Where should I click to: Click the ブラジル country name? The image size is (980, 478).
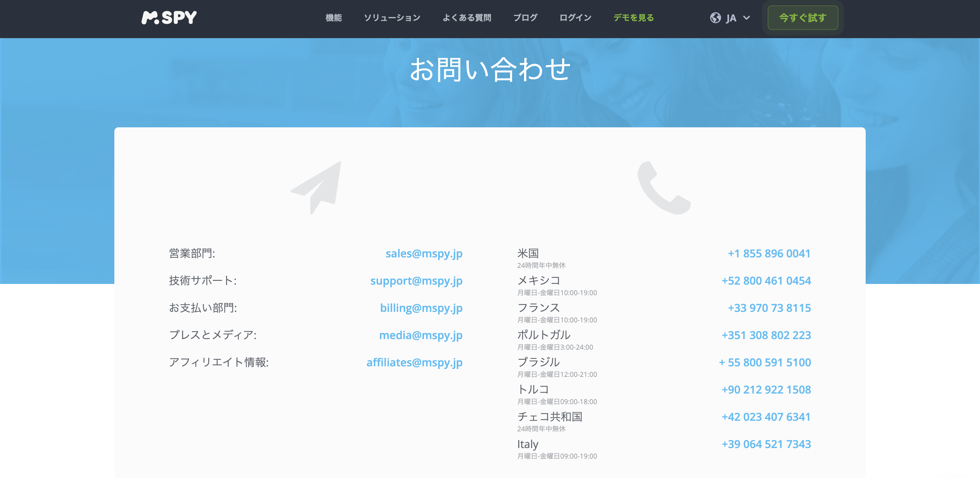(538, 362)
